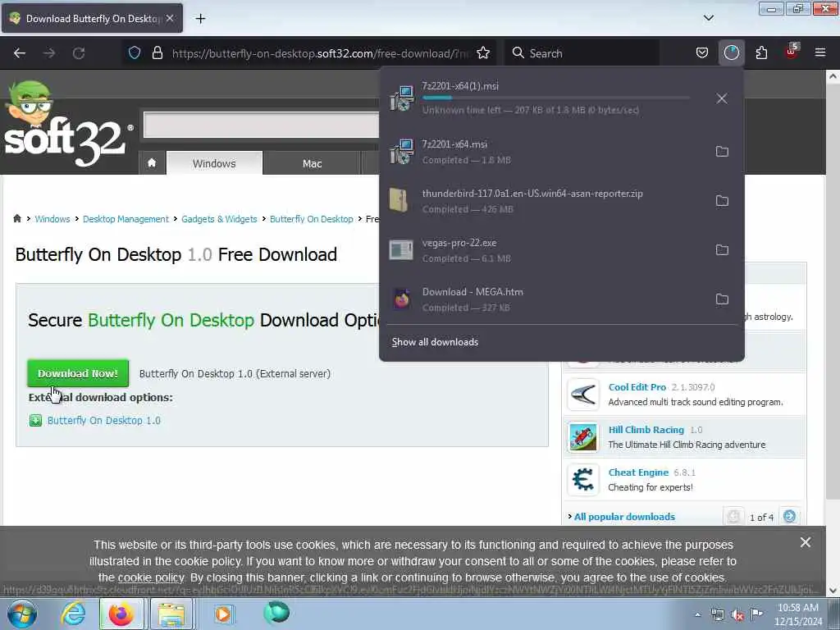
Task: Click the Hill Climb Racing thumbnail
Action: click(x=583, y=437)
